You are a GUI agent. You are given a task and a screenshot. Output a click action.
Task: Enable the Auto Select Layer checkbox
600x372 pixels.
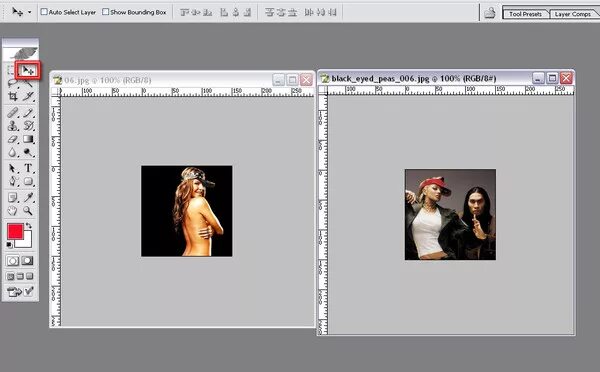tap(44, 12)
